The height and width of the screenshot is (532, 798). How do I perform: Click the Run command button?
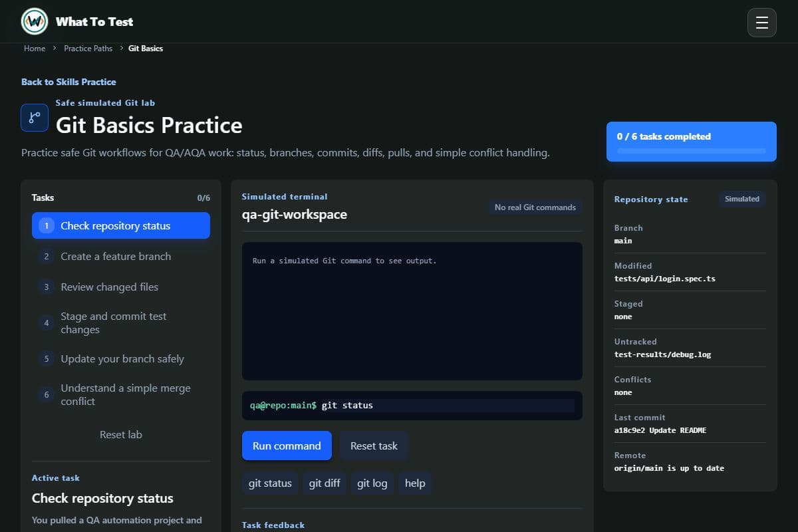tap(287, 446)
